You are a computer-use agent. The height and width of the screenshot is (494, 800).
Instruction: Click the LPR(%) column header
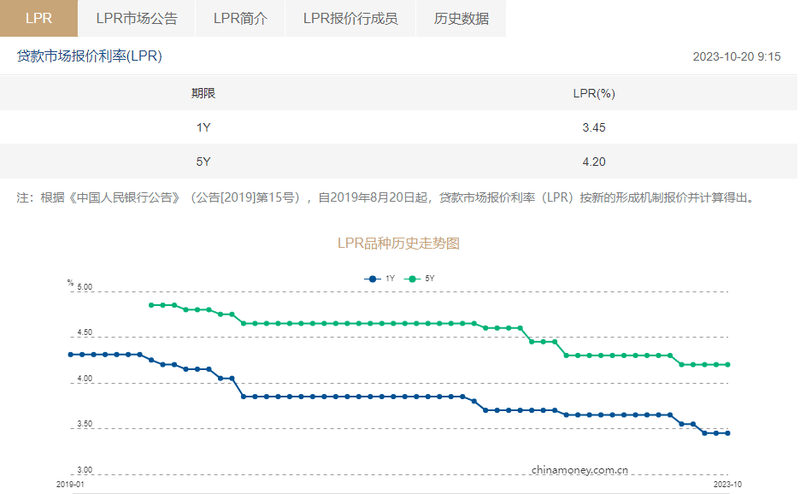594,93
